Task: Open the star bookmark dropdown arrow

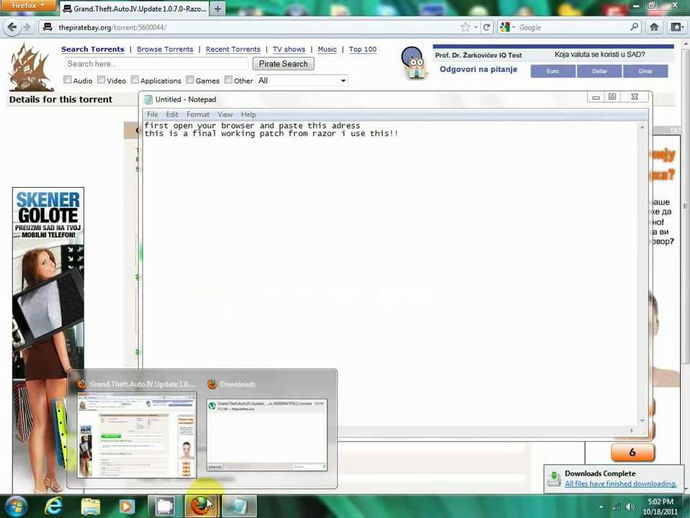Action: click(x=476, y=27)
